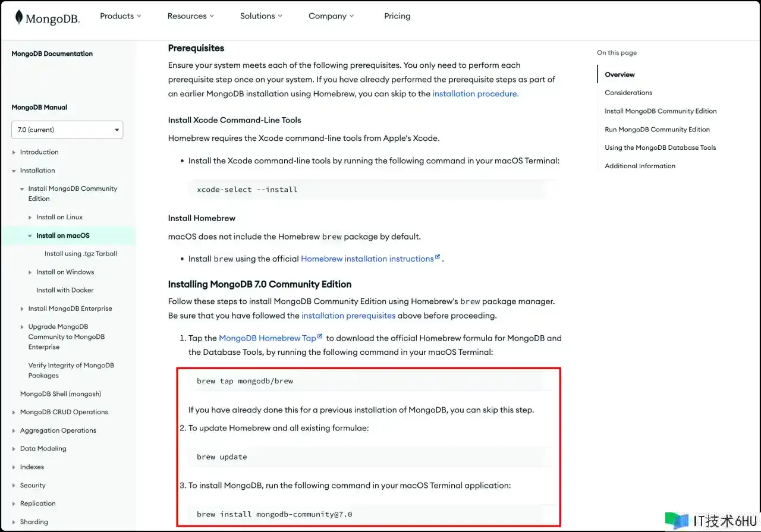Viewport: 761px width, 532px height.
Task: Select Install on Linux in sidebar
Action: 59,217
